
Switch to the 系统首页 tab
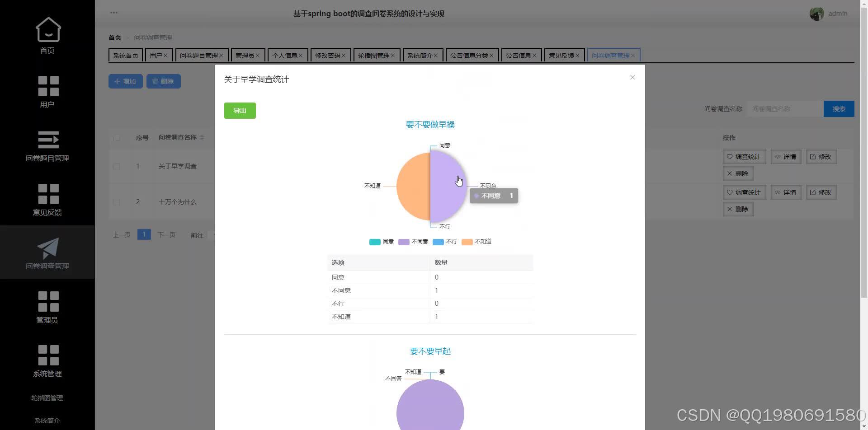click(126, 55)
